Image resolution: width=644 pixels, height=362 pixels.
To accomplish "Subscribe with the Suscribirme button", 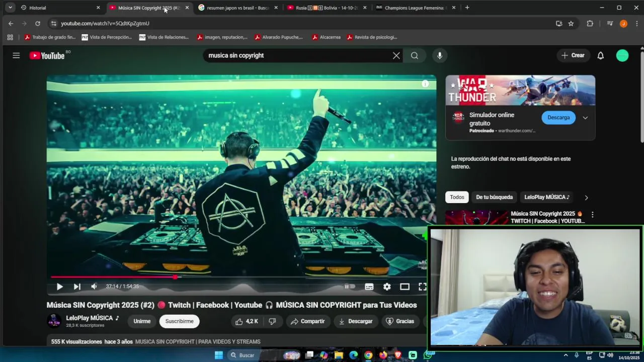I will (x=180, y=321).
